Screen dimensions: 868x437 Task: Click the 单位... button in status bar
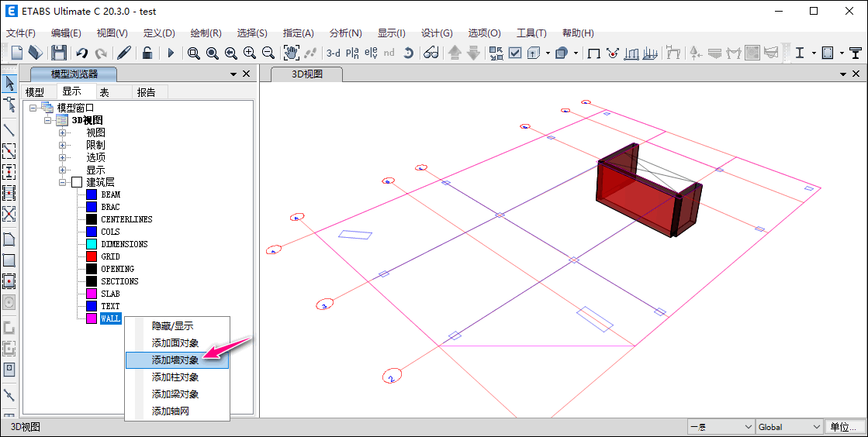tap(844, 427)
